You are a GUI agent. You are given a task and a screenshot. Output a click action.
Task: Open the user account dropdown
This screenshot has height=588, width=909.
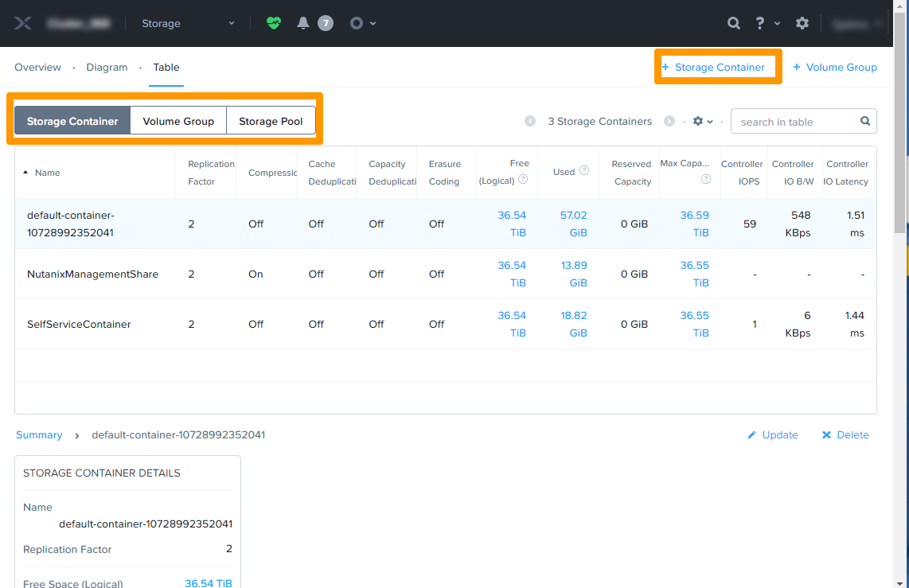pyautogui.click(x=857, y=23)
